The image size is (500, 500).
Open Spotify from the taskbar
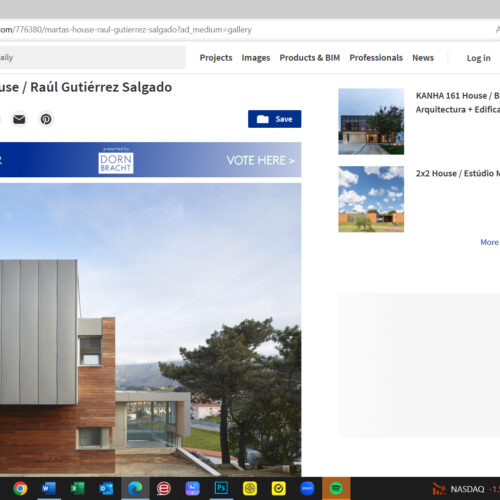click(336, 489)
